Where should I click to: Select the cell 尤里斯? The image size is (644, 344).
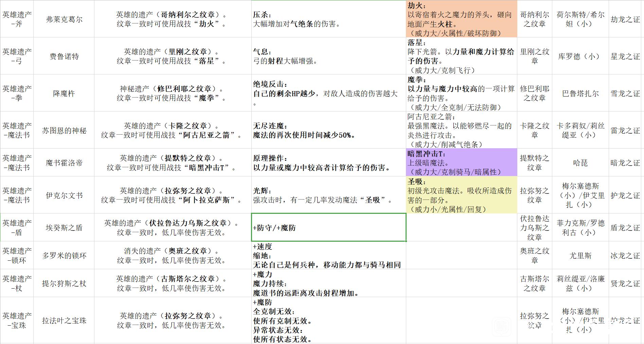coord(580,255)
